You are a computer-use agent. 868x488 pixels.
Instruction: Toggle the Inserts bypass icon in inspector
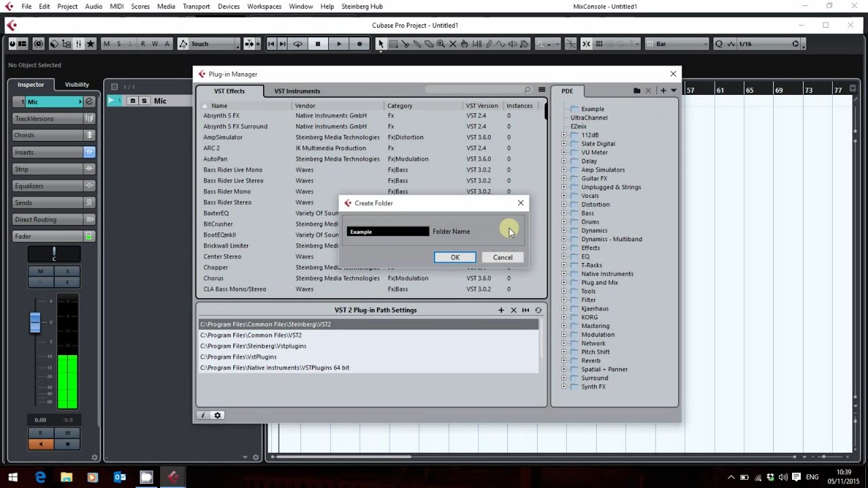coord(89,152)
